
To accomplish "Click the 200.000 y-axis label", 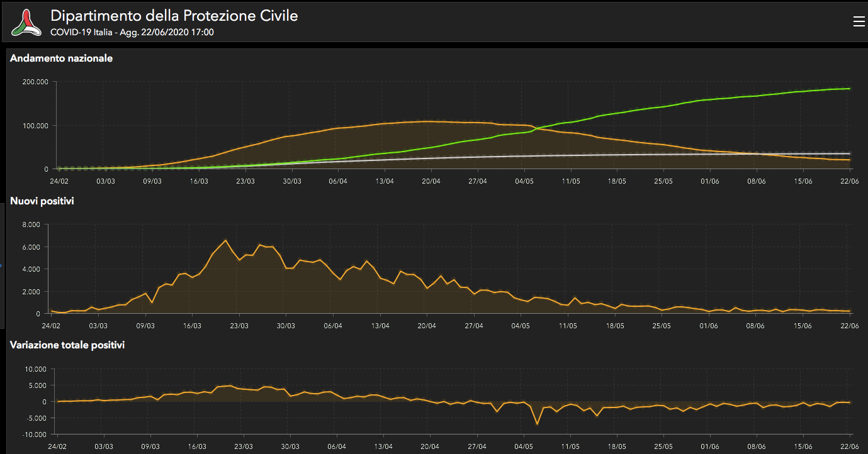I will [35, 82].
